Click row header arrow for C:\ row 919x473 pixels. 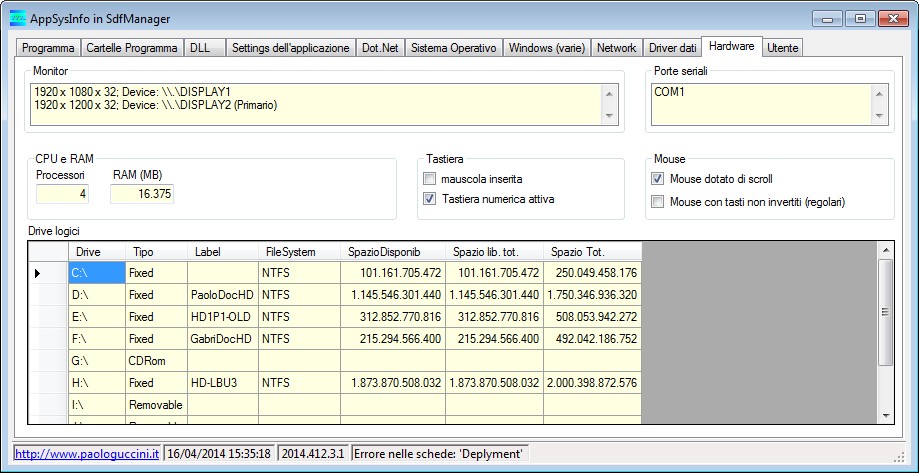pos(49,273)
